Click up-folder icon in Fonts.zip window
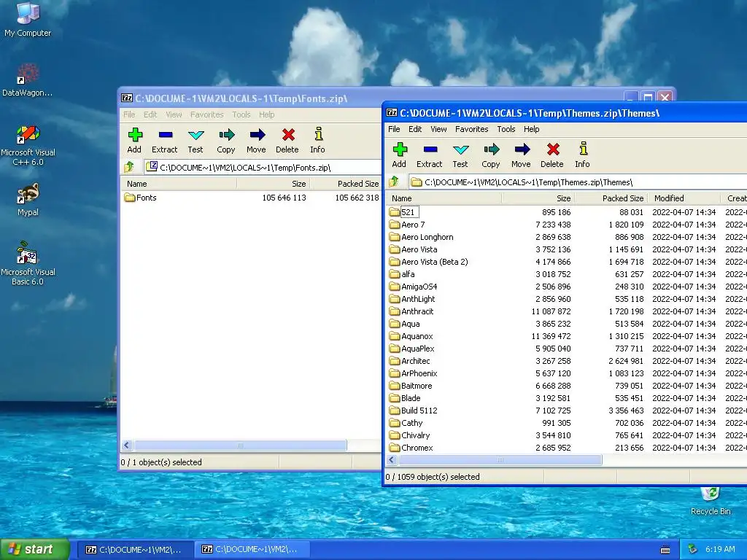Screen dimensions: 747x560 [129, 167]
